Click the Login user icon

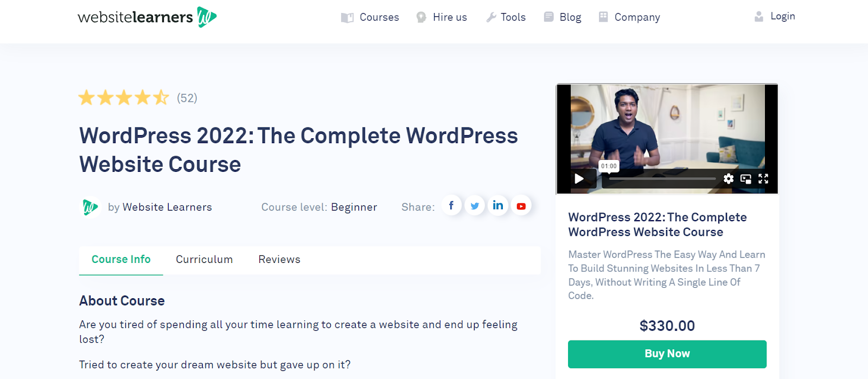(759, 17)
